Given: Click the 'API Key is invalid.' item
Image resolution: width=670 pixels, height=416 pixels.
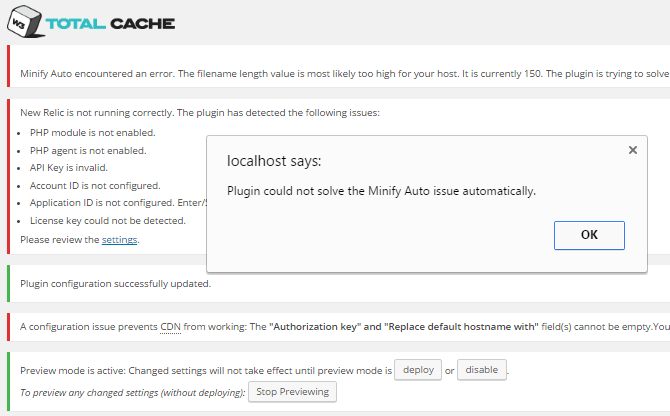Looking at the screenshot, I should [69, 168].
